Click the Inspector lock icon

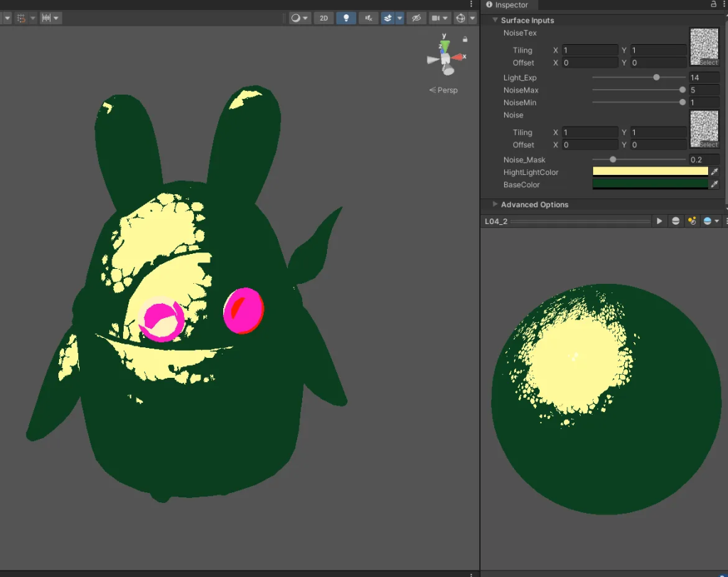[x=714, y=5]
